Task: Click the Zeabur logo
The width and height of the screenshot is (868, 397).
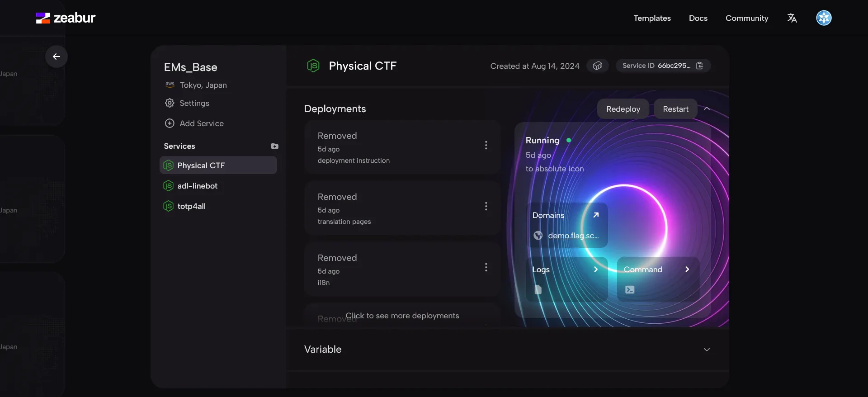Action: click(66, 18)
